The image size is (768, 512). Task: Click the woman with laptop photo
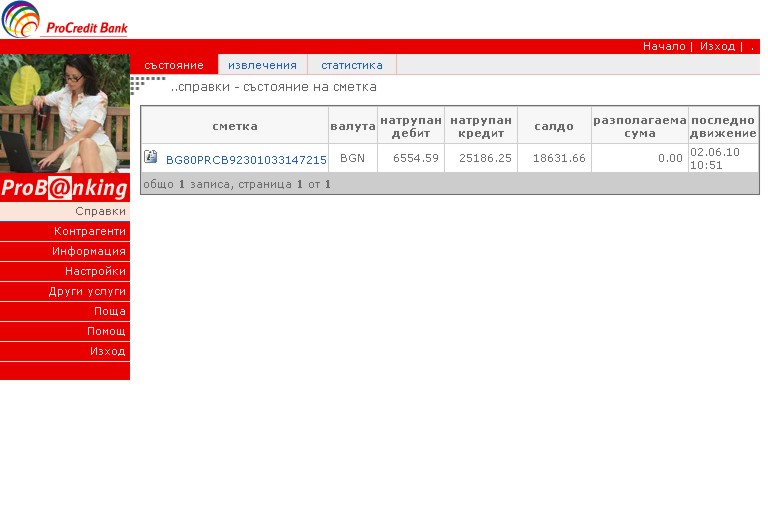coord(65,113)
